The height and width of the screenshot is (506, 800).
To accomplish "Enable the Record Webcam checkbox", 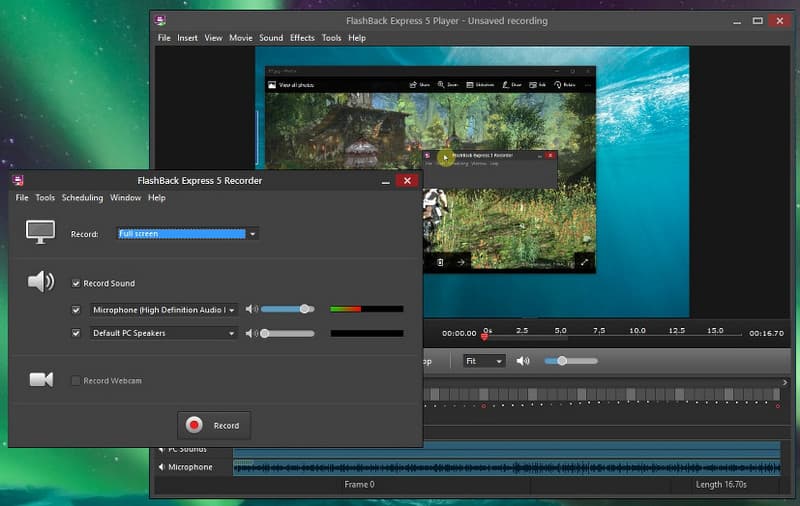I will pos(76,381).
